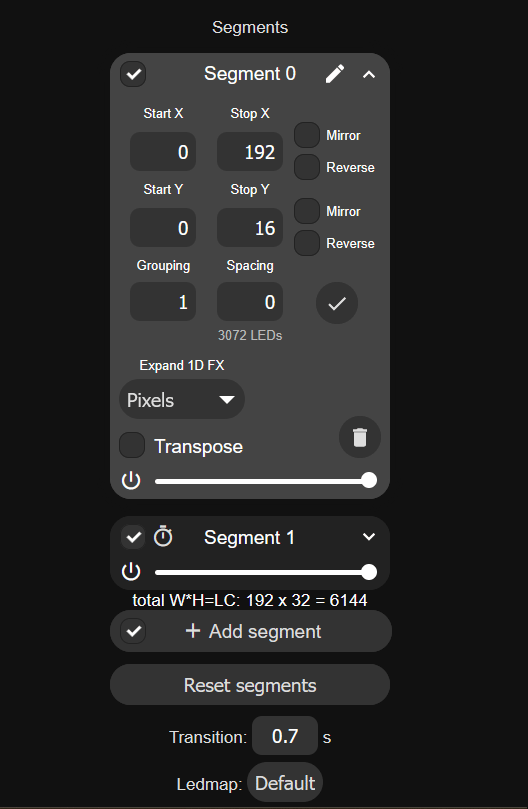Enable Reverse for the Y axis

pyautogui.click(x=307, y=243)
